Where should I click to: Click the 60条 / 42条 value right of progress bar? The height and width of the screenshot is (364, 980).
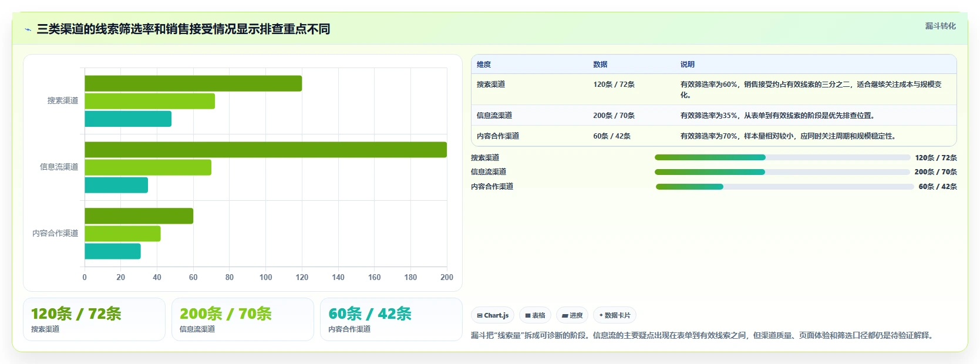[x=938, y=187]
